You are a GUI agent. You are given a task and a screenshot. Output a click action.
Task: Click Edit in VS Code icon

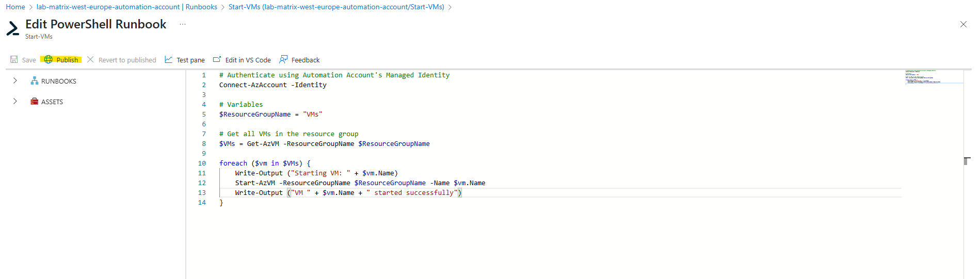point(217,60)
